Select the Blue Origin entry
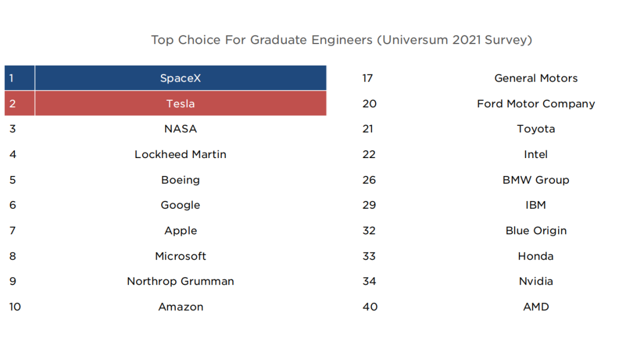644x356 pixels. pyautogui.click(x=535, y=231)
